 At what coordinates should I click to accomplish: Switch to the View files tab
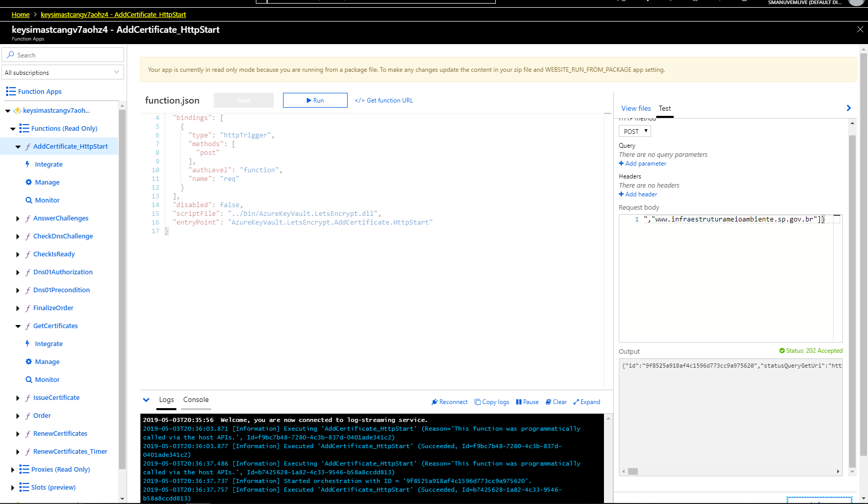(636, 108)
